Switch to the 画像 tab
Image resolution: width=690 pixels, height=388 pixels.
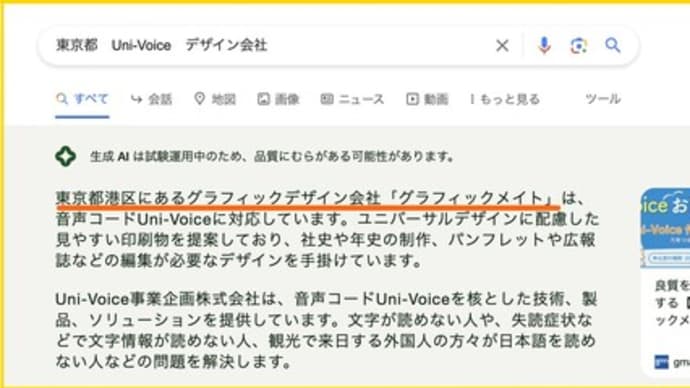point(279,99)
